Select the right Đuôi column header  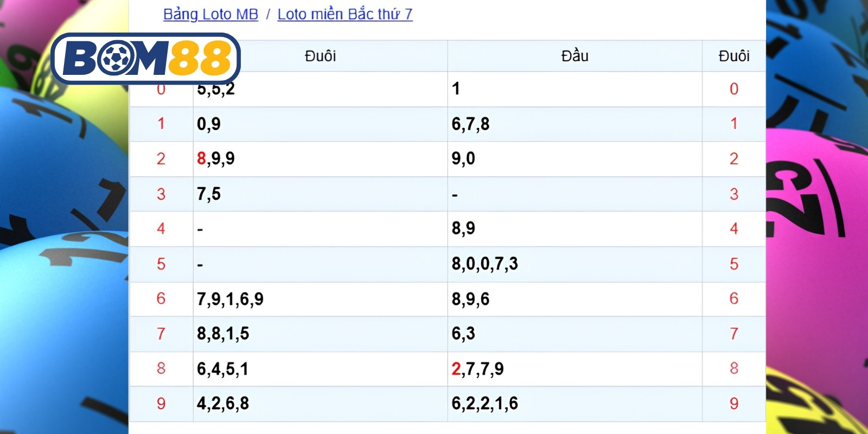pos(734,56)
